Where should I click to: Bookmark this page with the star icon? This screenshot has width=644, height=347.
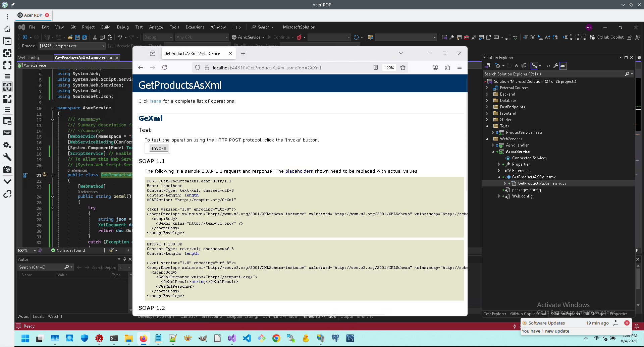403,67
